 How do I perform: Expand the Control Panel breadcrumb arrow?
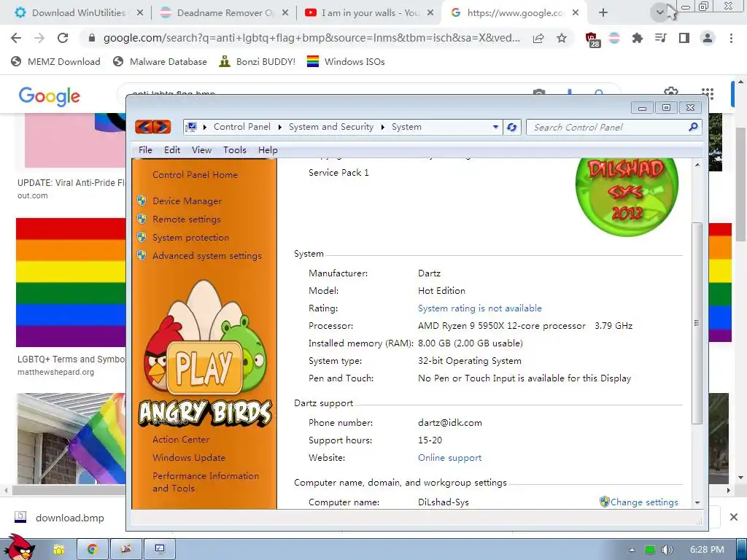(279, 127)
